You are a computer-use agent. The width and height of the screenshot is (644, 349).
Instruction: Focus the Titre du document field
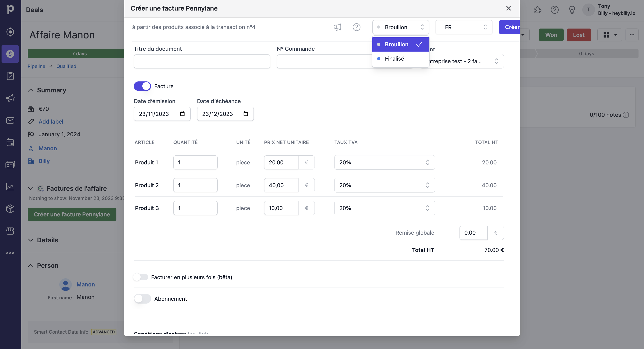(202, 61)
